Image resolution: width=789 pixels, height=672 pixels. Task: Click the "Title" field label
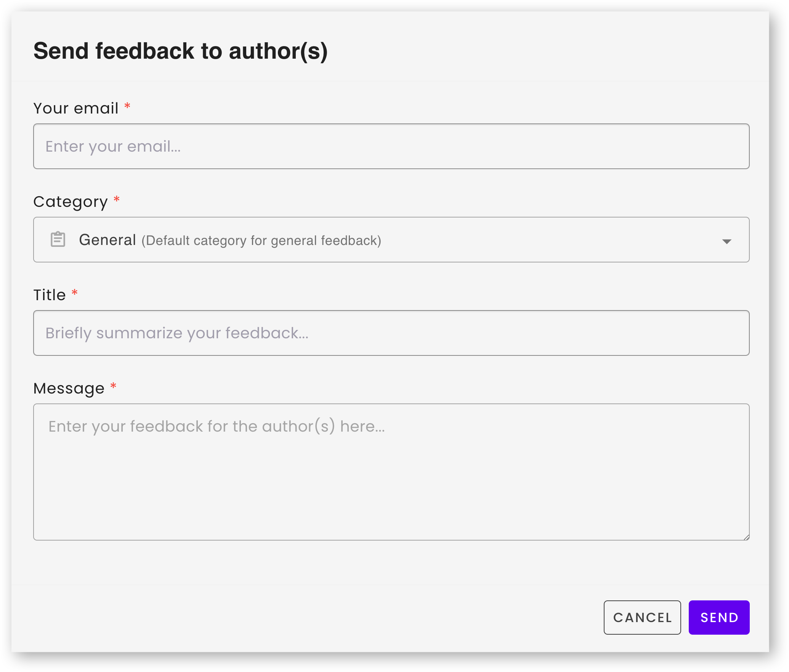(50, 295)
